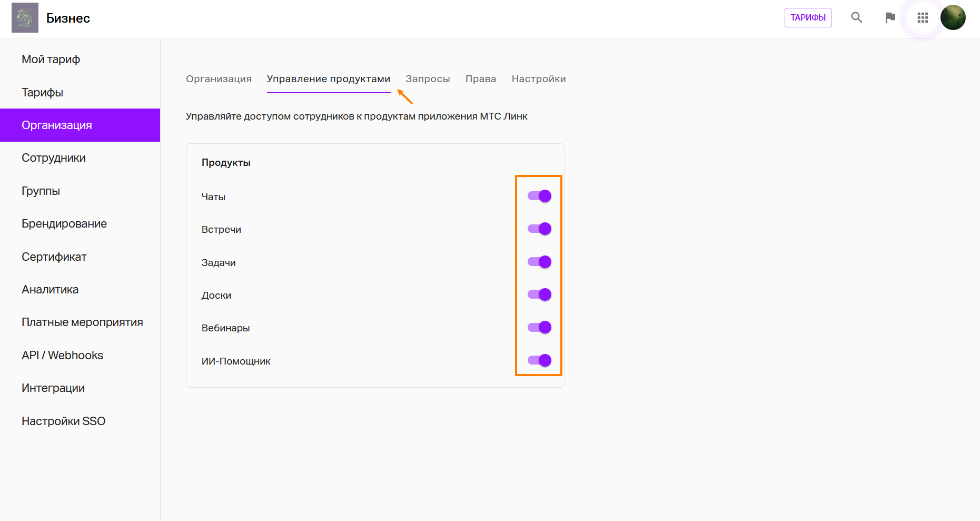
Task: Click the ТАРИФЫ button
Action: point(808,18)
